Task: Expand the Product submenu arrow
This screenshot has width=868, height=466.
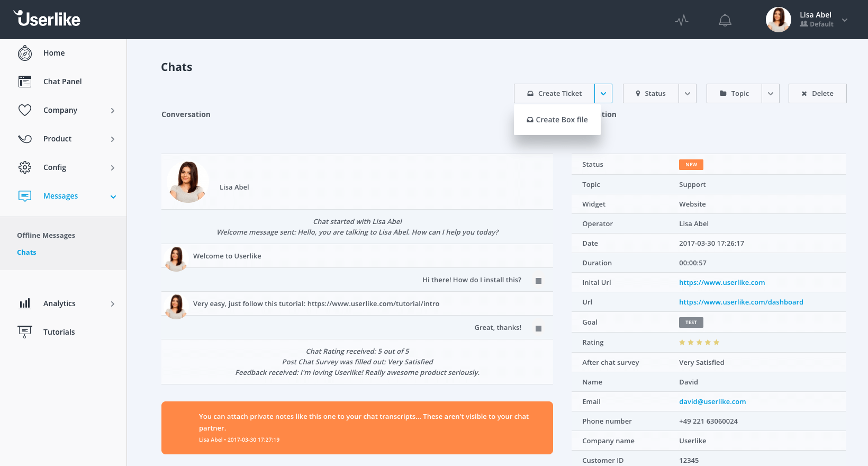Action: tap(113, 139)
